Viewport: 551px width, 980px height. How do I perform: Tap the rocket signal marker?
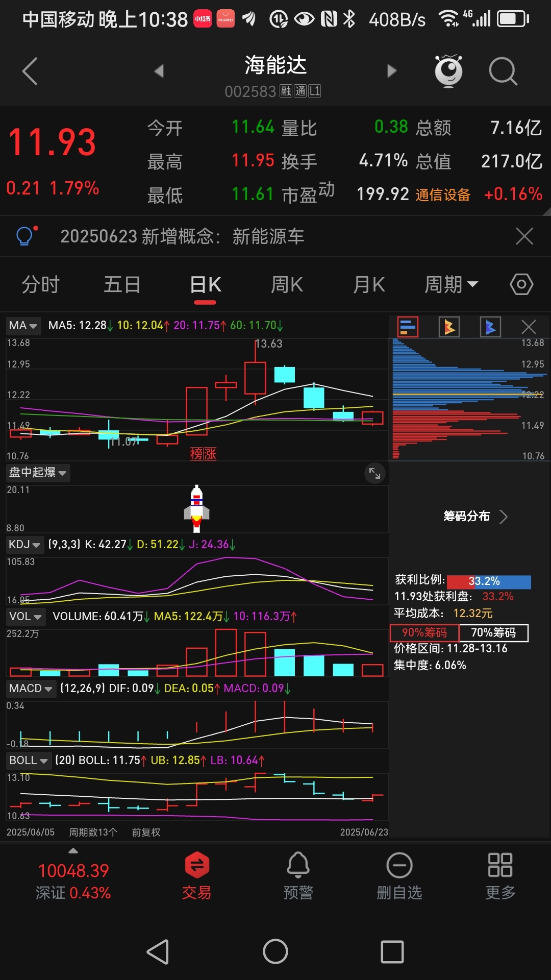[x=197, y=508]
